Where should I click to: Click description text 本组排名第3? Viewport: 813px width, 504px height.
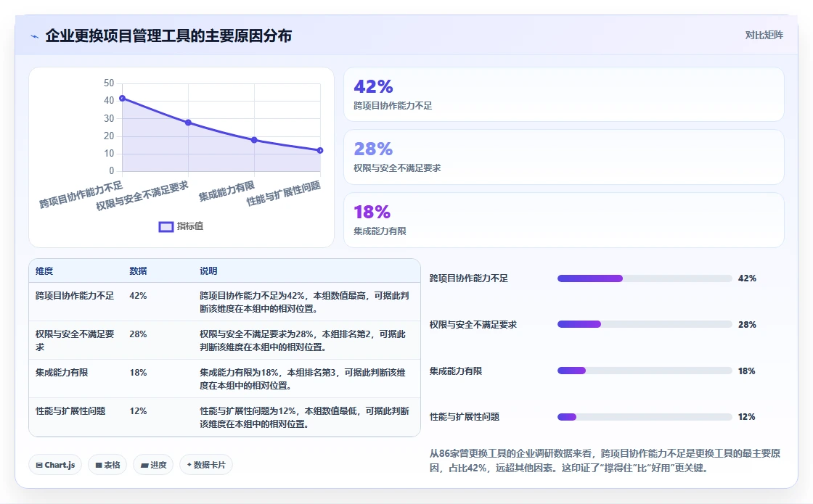click(311, 373)
